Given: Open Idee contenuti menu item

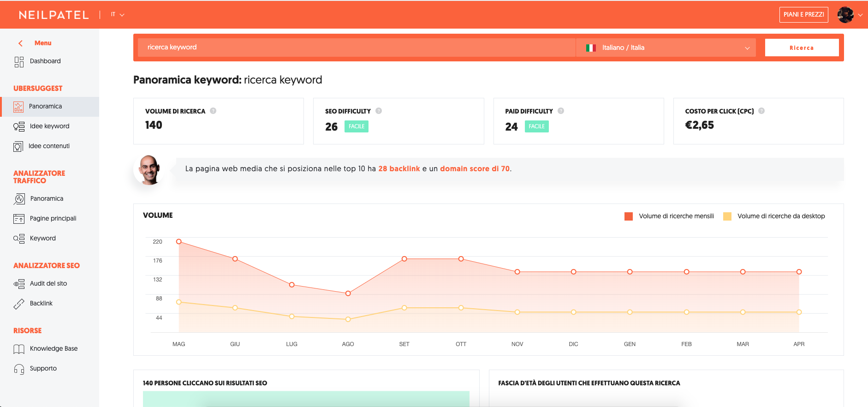Looking at the screenshot, I should (49, 146).
